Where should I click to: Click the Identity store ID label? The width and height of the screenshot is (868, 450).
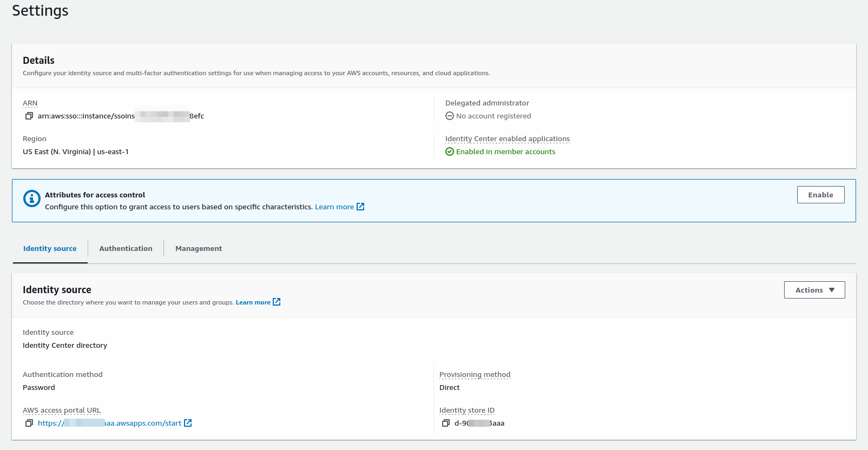coord(466,411)
